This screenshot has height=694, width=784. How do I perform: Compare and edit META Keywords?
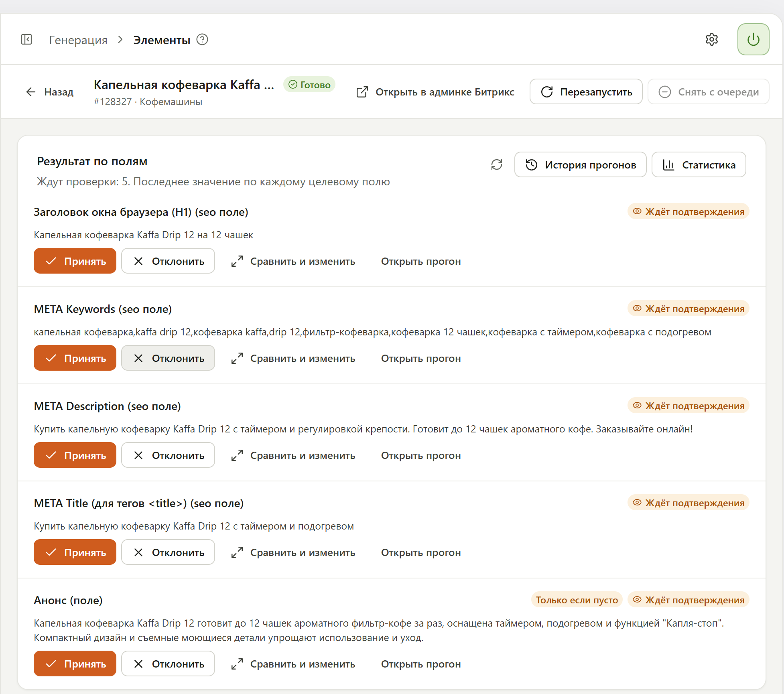[293, 358]
